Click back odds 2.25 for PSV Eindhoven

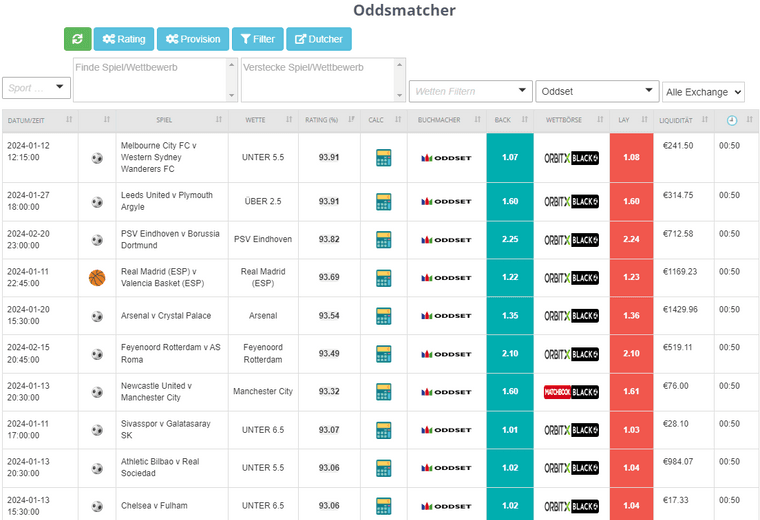(510, 239)
